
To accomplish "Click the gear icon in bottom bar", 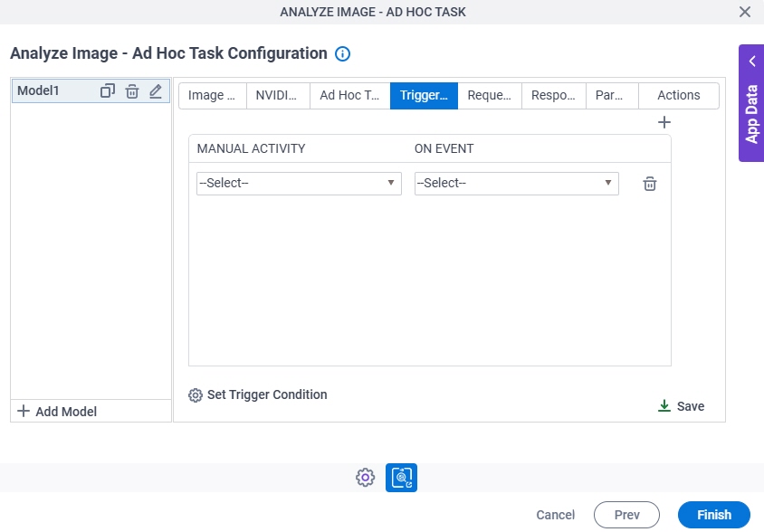I will [366, 478].
